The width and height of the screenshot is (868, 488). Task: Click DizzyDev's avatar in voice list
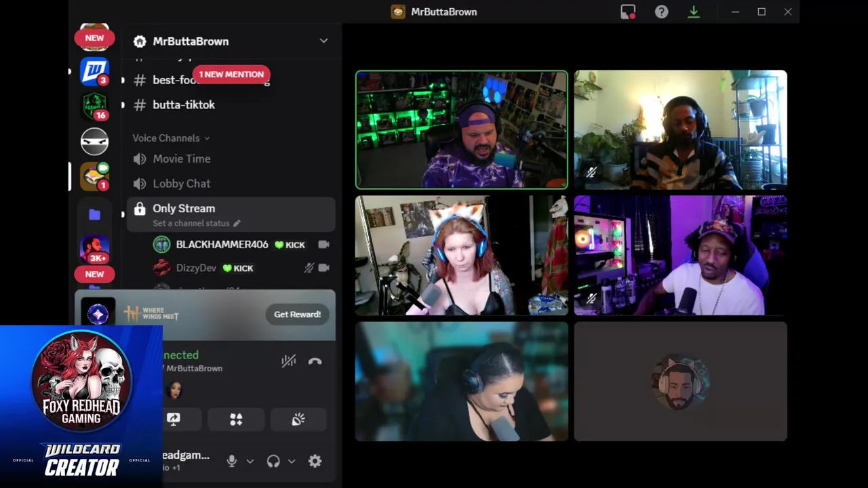(161, 268)
